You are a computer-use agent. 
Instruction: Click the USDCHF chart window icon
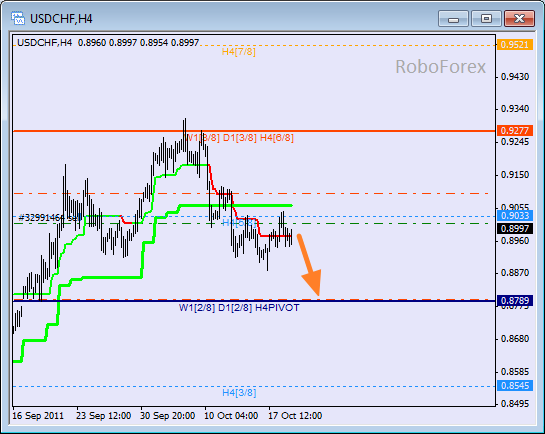pyautogui.click(x=18, y=18)
